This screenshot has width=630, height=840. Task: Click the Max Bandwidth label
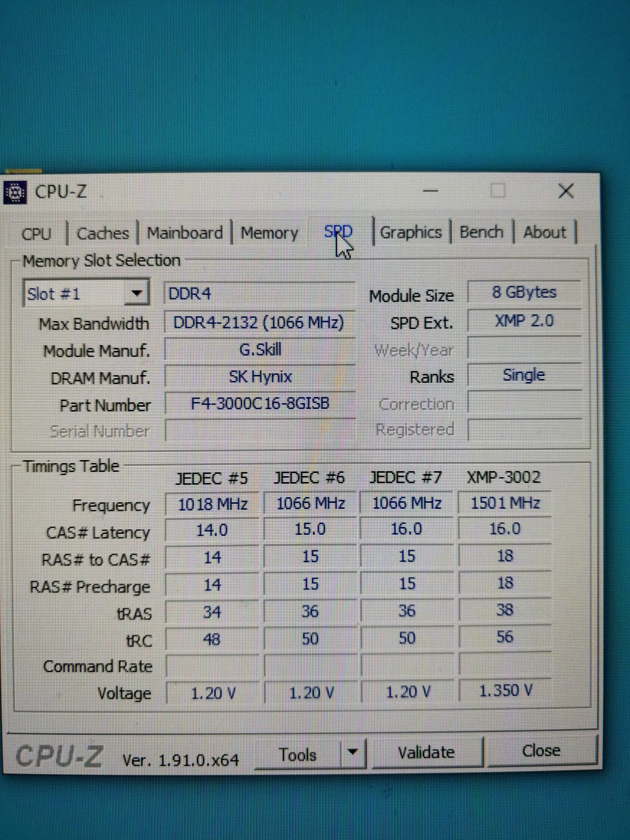pyautogui.click(x=94, y=324)
